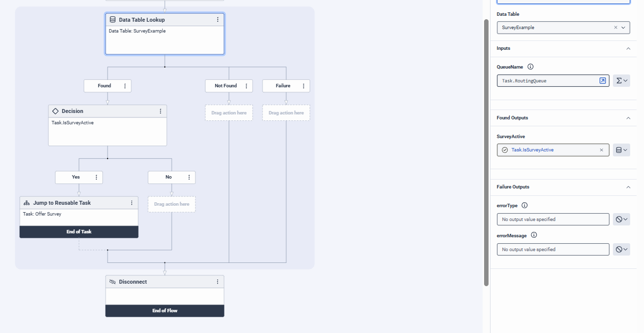Click errorType info icon
Image resolution: width=644 pixels, height=333 pixels.
pyautogui.click(x=525, y=205)
